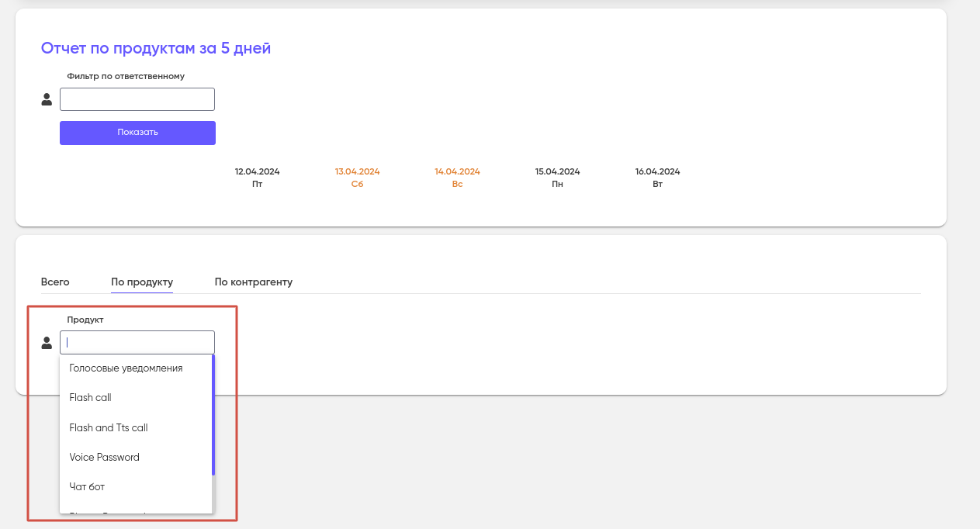Image resolution: width=980 pixels, height=529 pixels.
Task: Select the Flash call option
Action: tap(91, 398)
